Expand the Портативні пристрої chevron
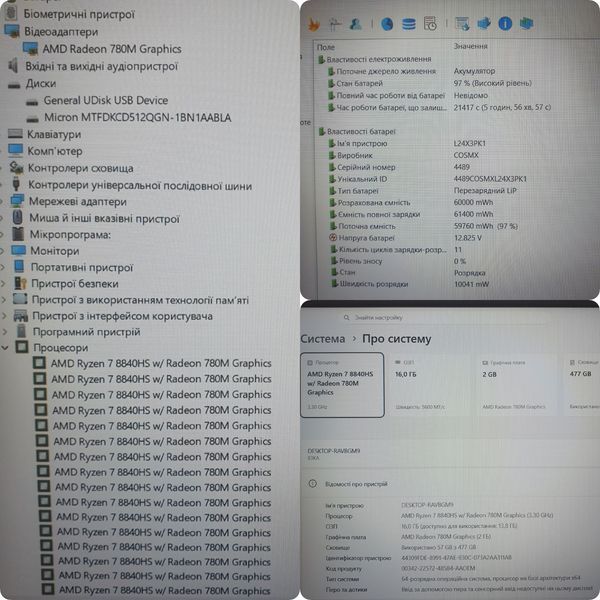 tap(3, 267)
